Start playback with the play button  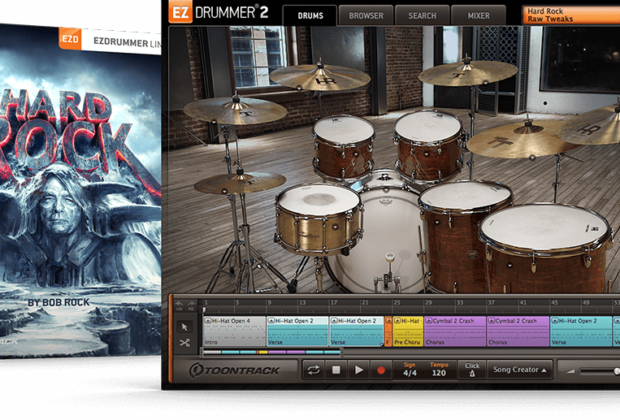[x=359, y=370]
